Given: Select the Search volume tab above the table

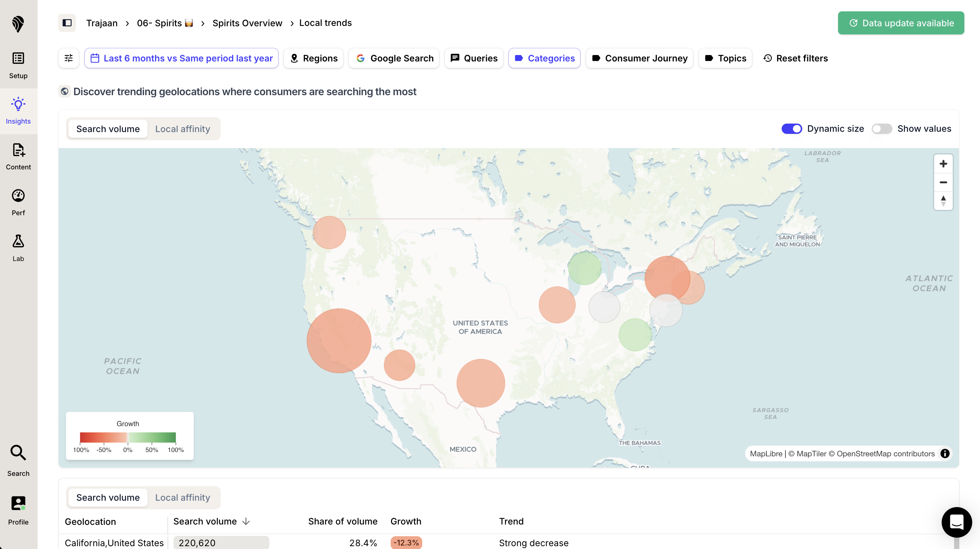Looking at the screenshot, I should click(x=108, y=497).
